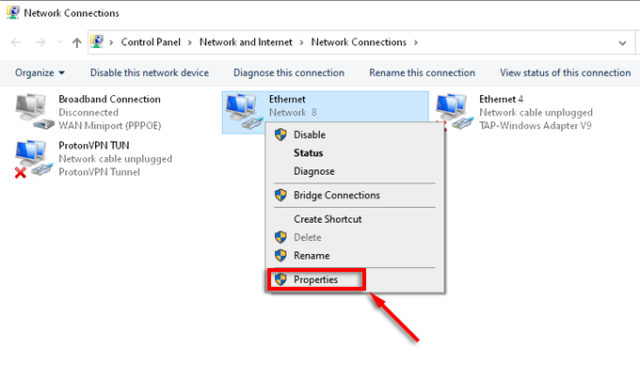The image size is (640, 365).
Task: Expand the address bar history dropdown
Action: point(622,42)
